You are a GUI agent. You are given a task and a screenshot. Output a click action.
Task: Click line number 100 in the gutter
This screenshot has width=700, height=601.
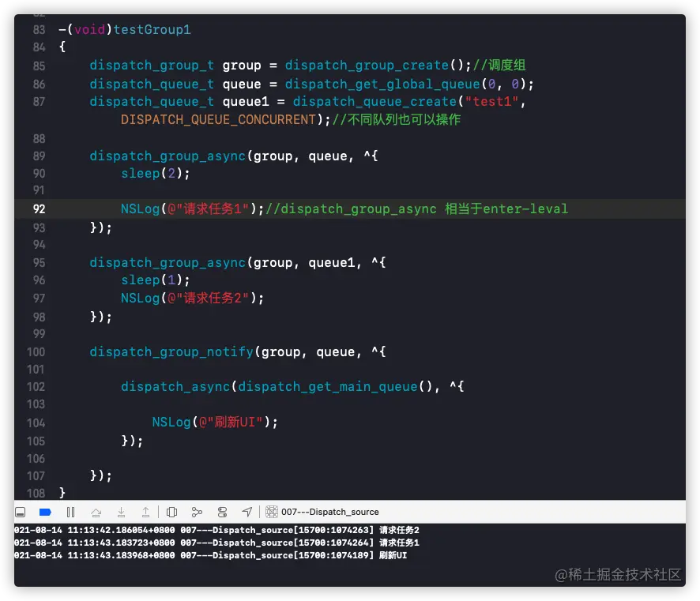click(x=36, y=352)
